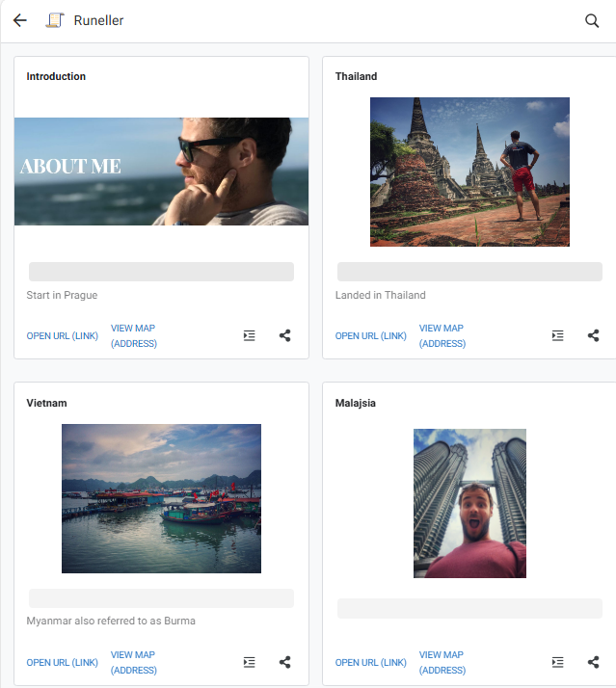The height and width of the screenshot is (688, 616).
Task: Open details icon on Thailand card
Action: (557, 335)
